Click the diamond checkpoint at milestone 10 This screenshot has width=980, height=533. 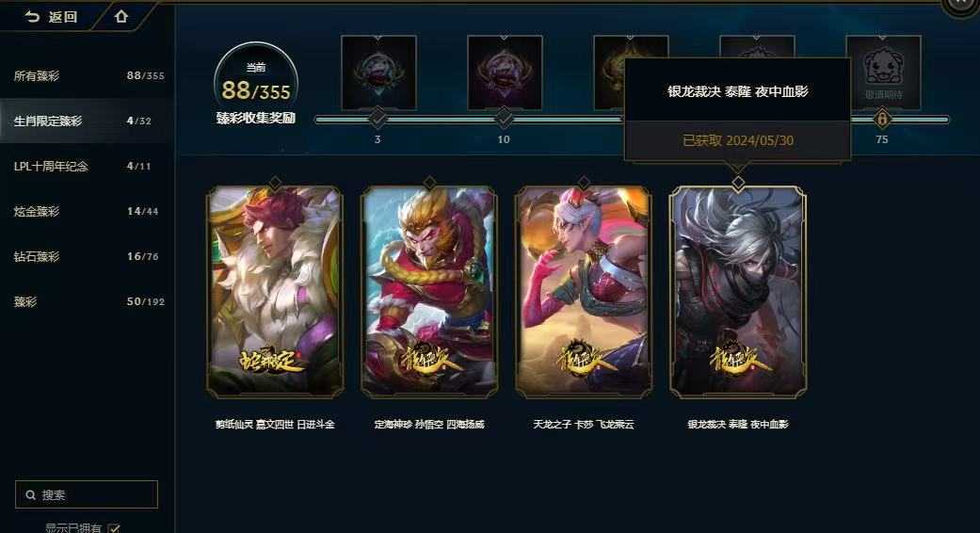click(x=504, y=118)
